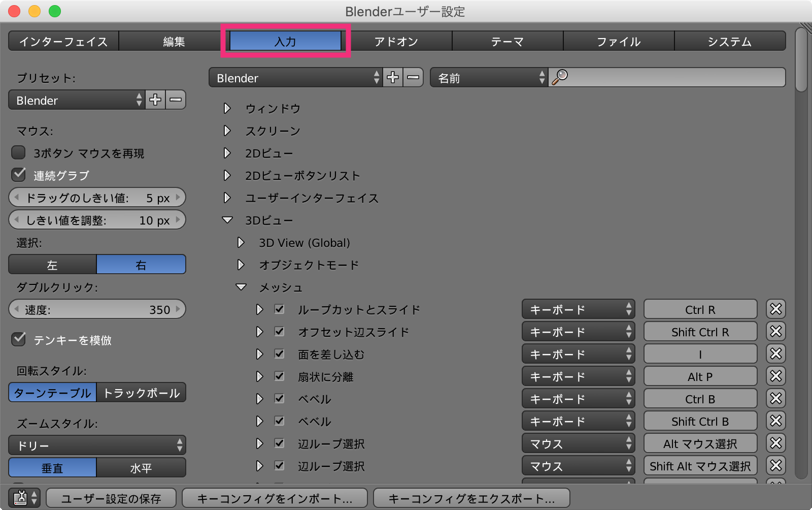The height and width of the screenshot is (510, 812).
Task: Open the editor type selector icon
Action: point(24,498)
